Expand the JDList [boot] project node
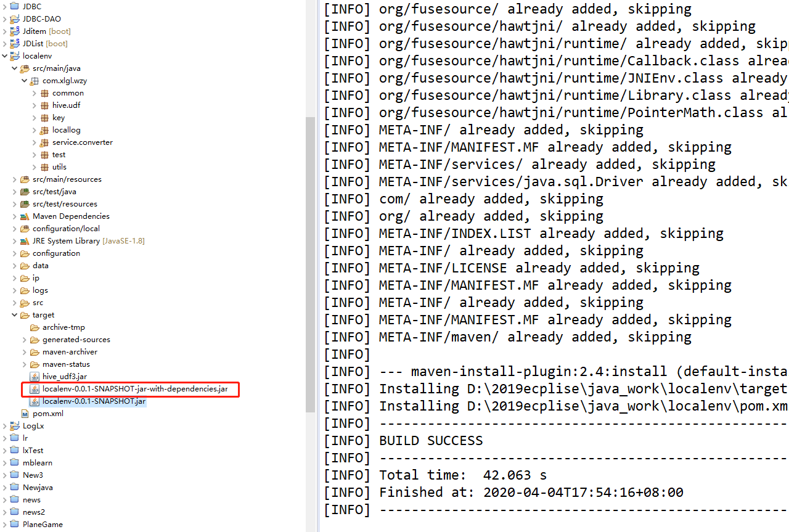Image resolution: width=789 pixels, height=532 pixels. 5,43
